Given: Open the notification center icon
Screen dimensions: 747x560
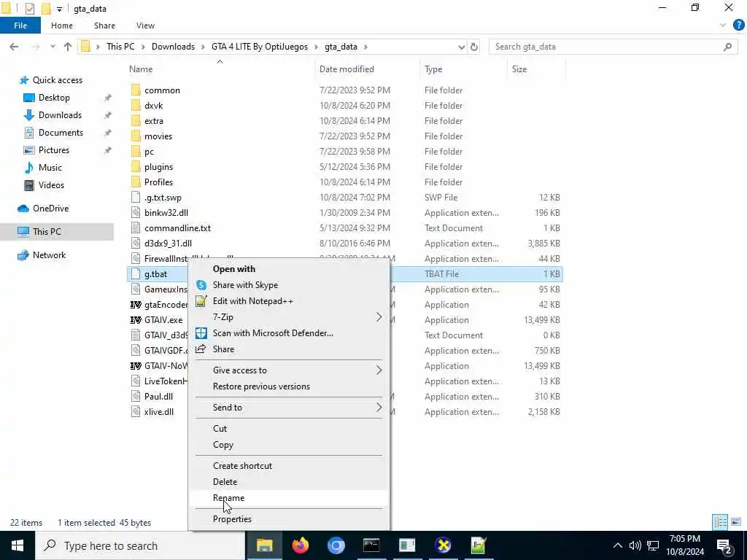Looking at the screenshot, I should 724,545.
